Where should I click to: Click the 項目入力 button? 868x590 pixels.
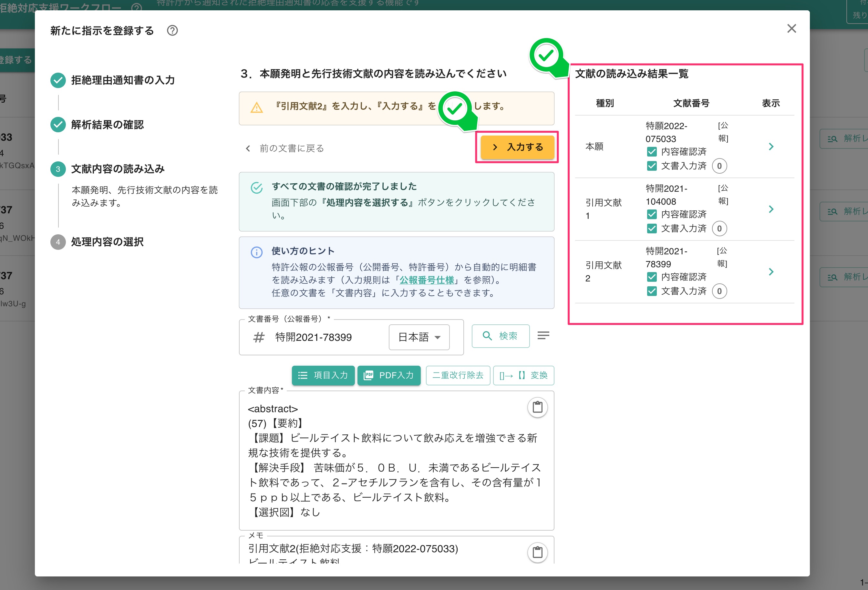click(323, 375)
